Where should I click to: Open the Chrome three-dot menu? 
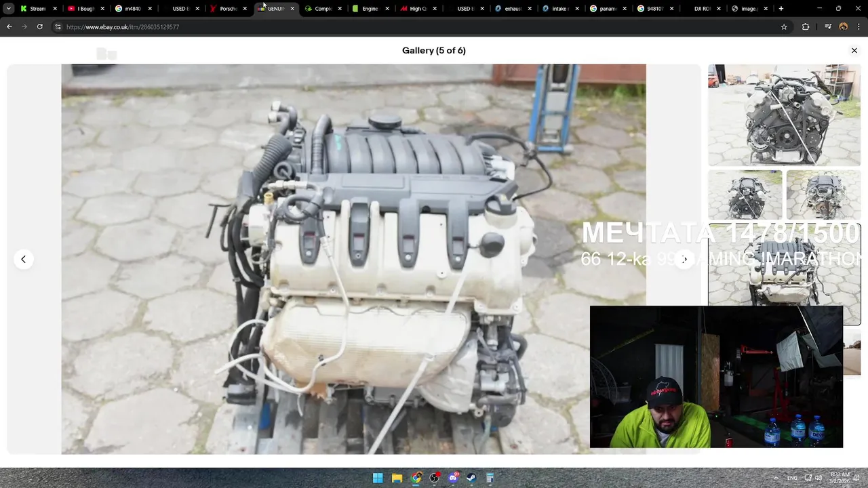tap(859, 26)
